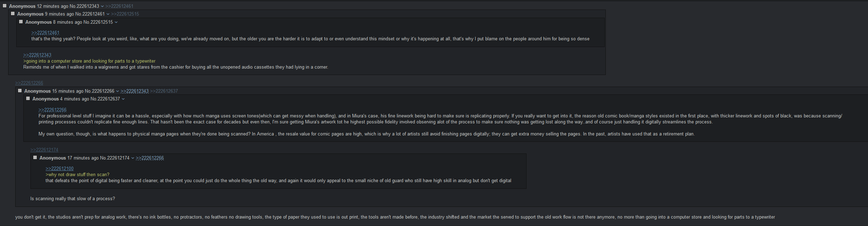Tick the checkbox for post No.222612343
Image resolution: width=868 pixels, height=226 pixels.
click(x=5, y=6)
